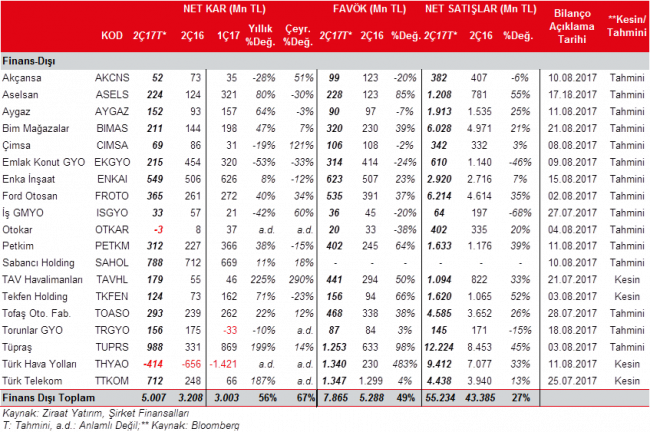Click the Finans-Dışı section row
The image size is (650, 432).
click(x=30, y=61)
